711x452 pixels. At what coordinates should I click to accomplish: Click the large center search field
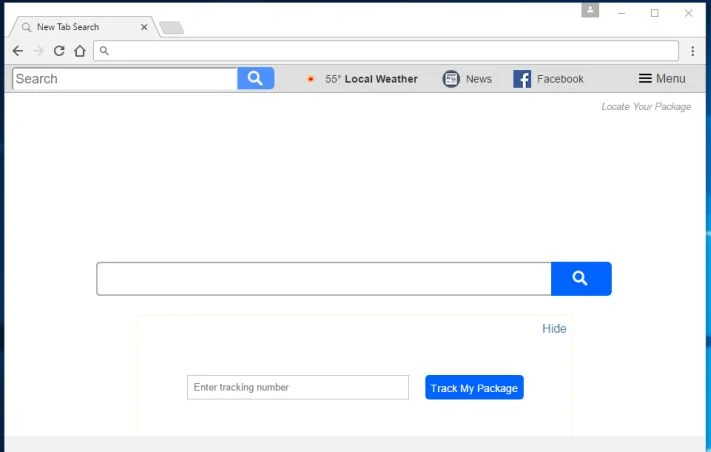(324, 279)
